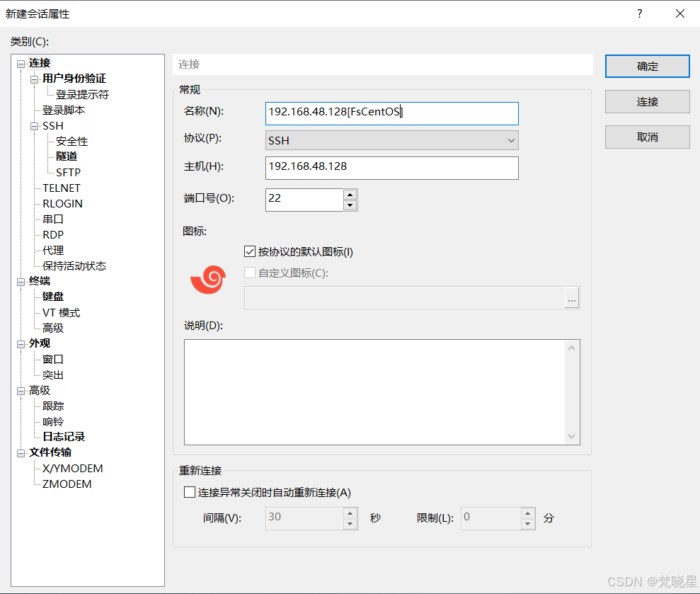Click the 连接 button

[648, 101]
